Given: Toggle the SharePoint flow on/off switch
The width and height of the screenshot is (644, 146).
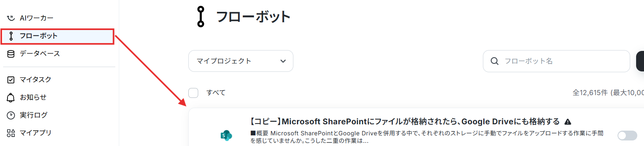Looking at the screenshot, I should [627, 136].
